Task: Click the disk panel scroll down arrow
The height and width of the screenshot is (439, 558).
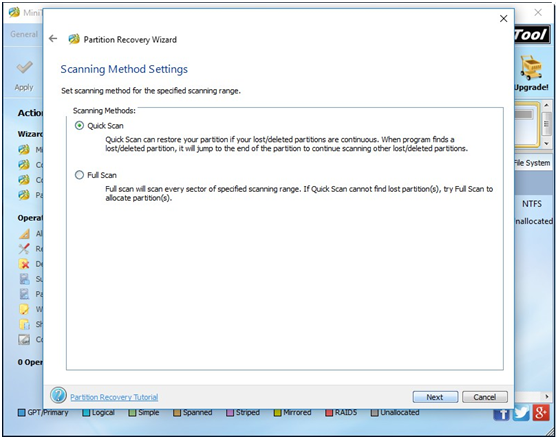Action: click(546, 143)
